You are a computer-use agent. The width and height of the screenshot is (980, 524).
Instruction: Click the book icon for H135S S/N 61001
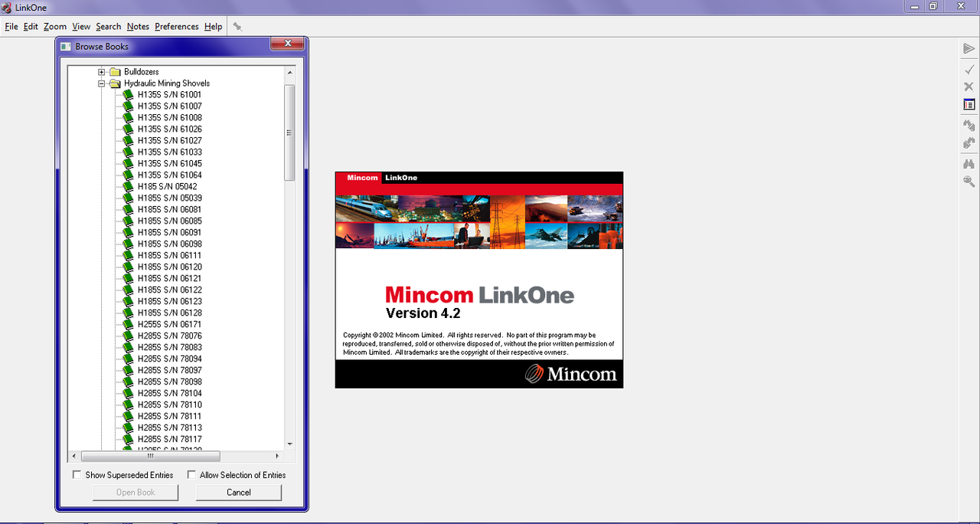point(128,95)
